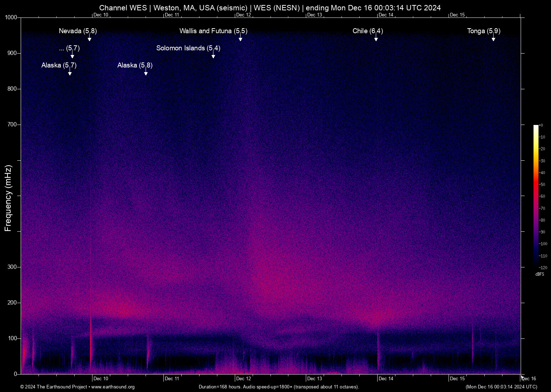Select the Solomon Islands (5.4) event label
Viewport: 551px width, 392px height.
click(x=188, y=48)
